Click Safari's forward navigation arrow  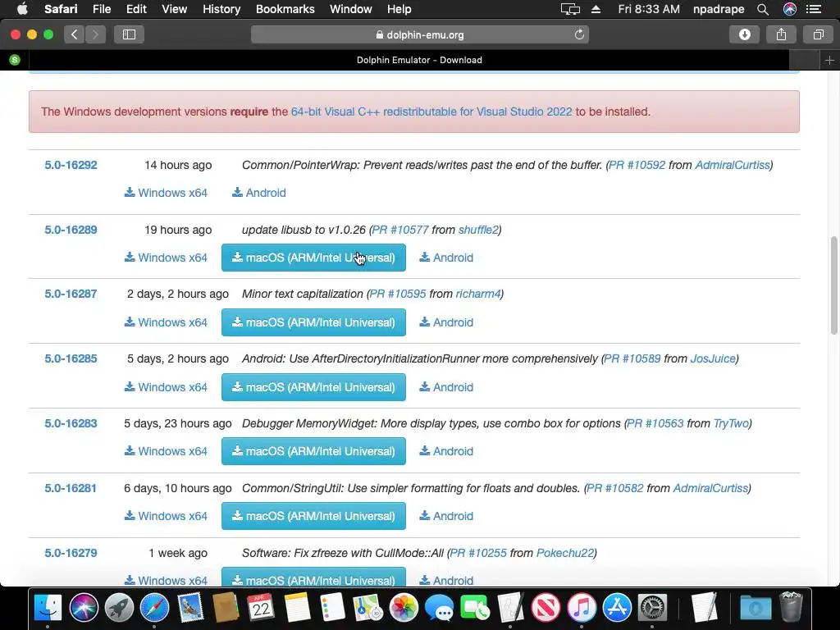[x=95, y=34]
